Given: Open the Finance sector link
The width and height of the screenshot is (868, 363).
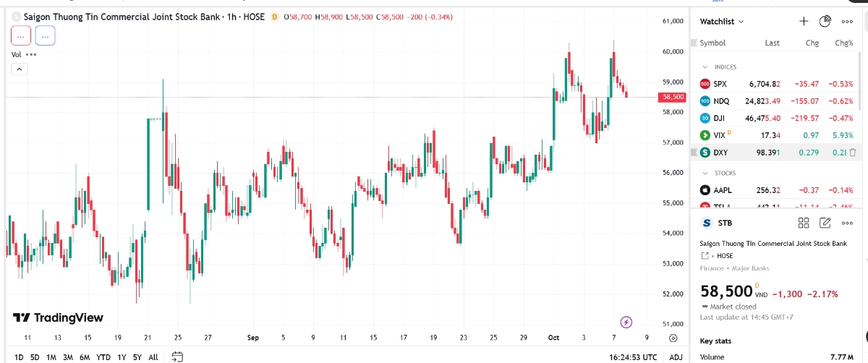Looking at the screenshot, I should click(712, 268).
